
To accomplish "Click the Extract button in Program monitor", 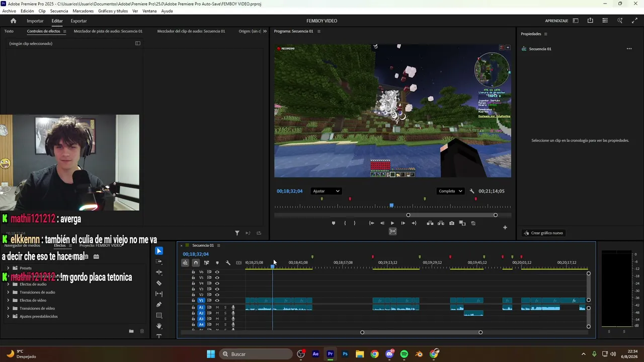I will point(441,223).
